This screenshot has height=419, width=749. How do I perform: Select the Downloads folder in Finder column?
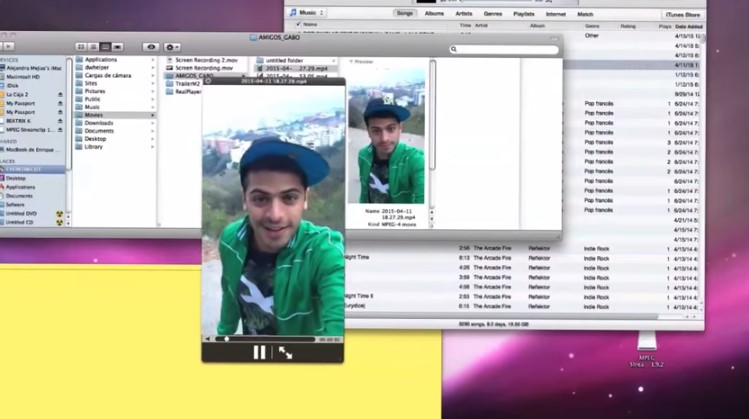click(x=99, y=123)
